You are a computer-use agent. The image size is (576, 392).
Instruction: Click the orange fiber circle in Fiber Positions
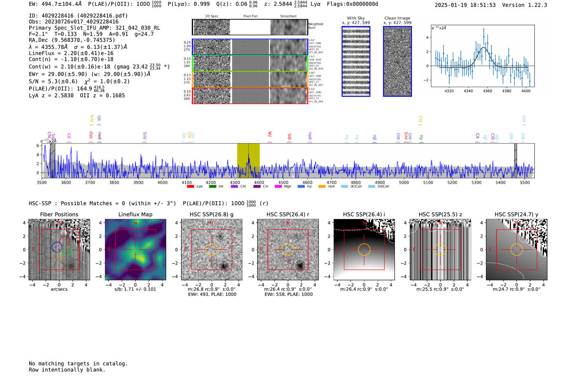coord(58,257)
